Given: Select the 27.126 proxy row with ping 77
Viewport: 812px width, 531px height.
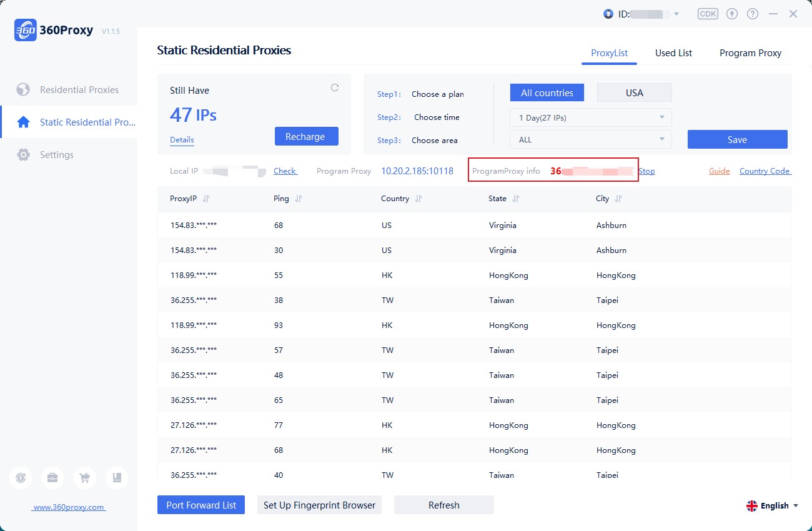Looking at the screenshot, I should click(x=475, y=425).
